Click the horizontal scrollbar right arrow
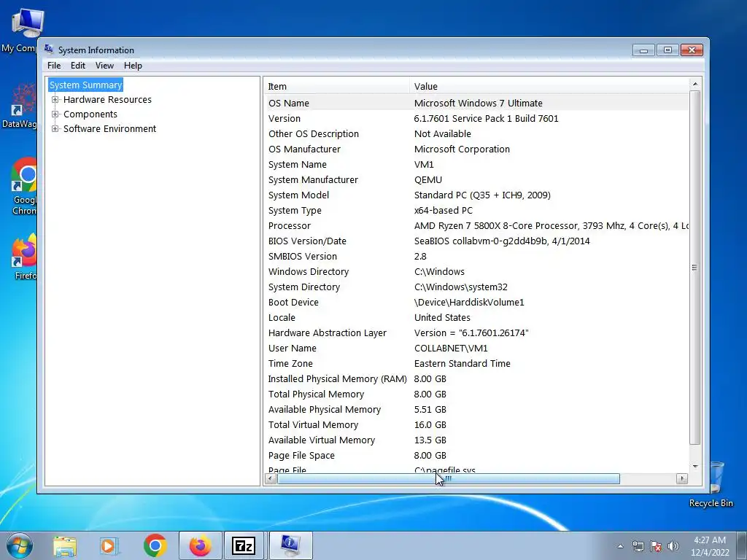 pyautogui.click(x=682, y=478)
